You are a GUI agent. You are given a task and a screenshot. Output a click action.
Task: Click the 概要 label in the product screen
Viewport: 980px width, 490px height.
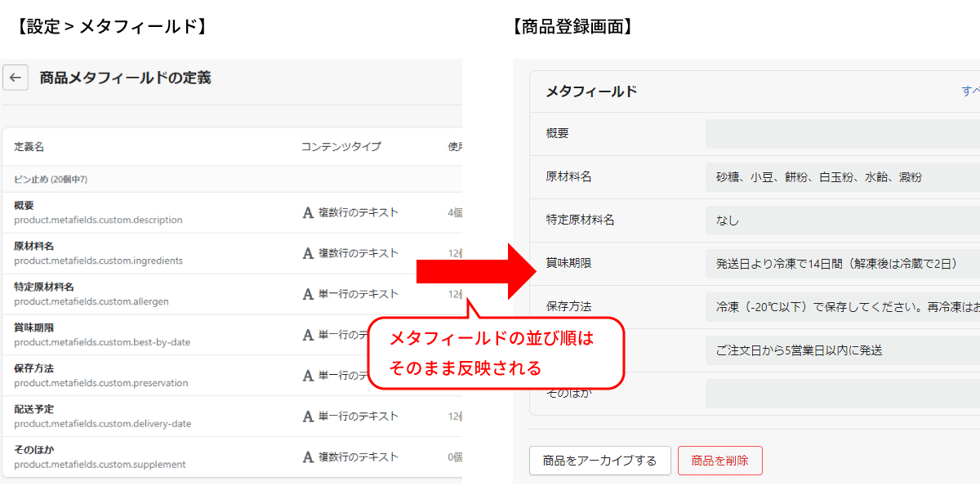point(557,133)
